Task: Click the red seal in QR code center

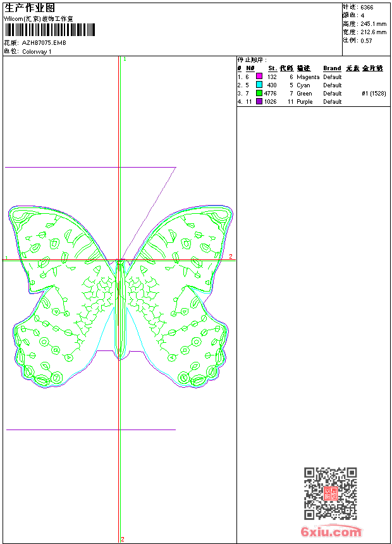Action: [330, 493]
